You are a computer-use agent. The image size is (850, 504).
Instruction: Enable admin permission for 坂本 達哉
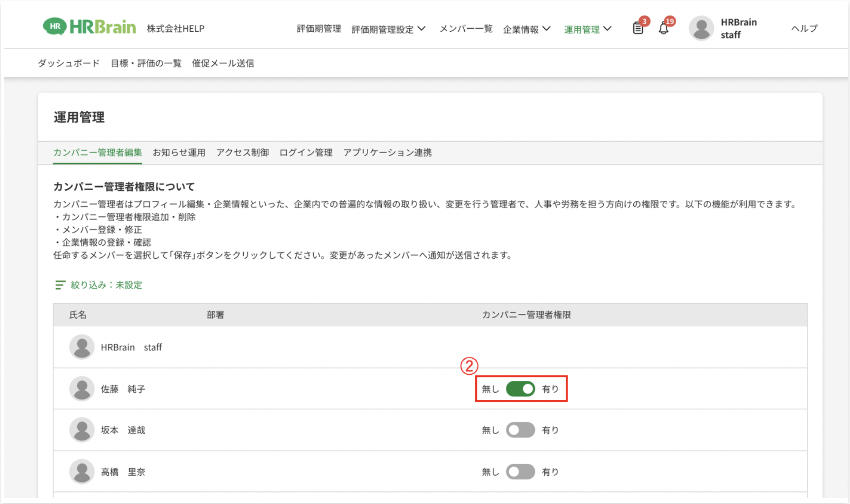[520, 430]
